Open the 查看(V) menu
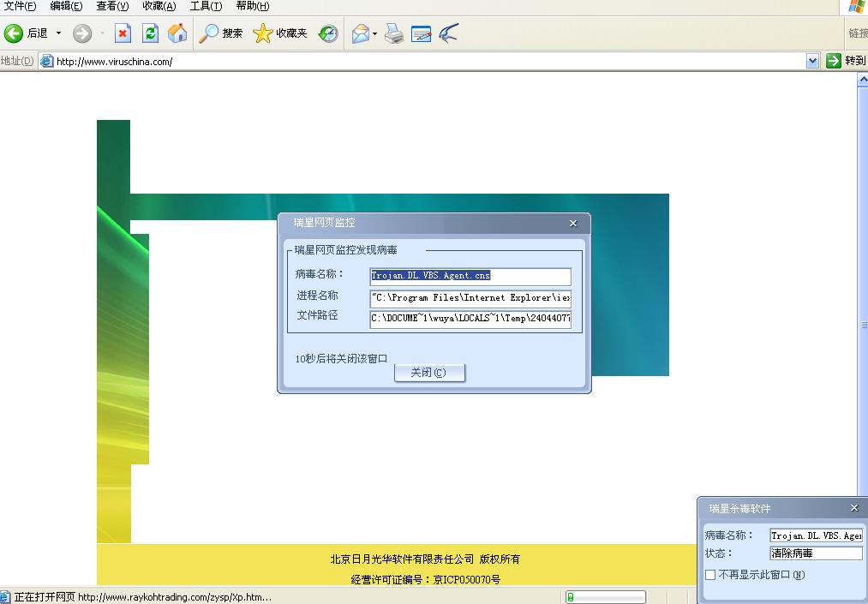The width and height of the screenshot is (868, 604). [112, 6]
